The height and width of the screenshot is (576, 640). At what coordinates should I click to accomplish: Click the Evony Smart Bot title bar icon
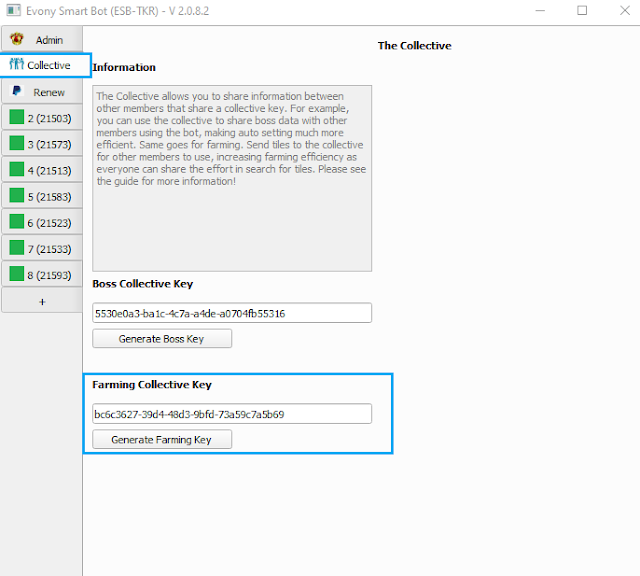(x=13, y=10)
